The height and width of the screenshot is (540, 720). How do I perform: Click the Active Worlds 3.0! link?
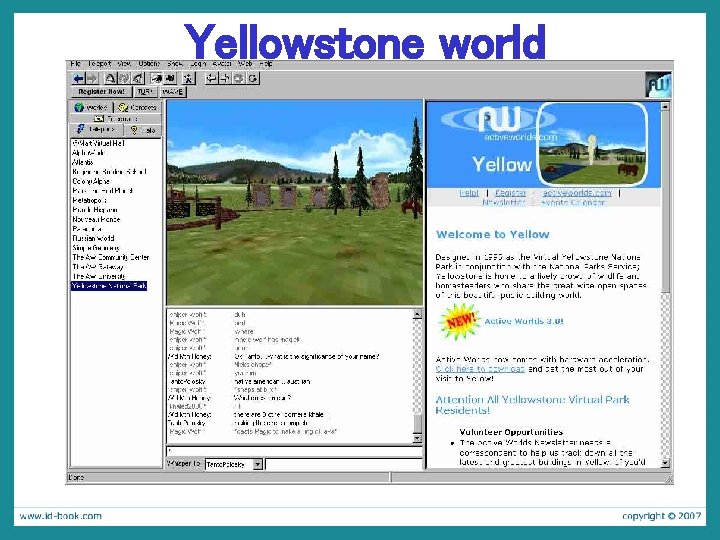(524, 321)
